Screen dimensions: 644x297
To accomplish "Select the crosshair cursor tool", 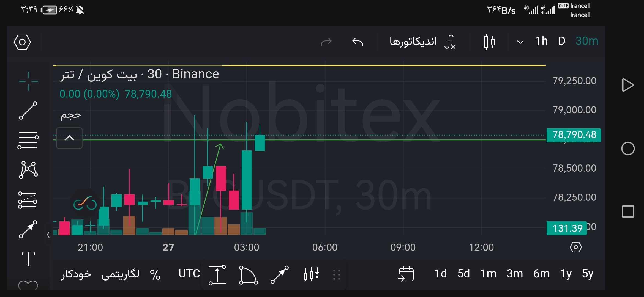I will pyautogui.click(x=28, y=81).
